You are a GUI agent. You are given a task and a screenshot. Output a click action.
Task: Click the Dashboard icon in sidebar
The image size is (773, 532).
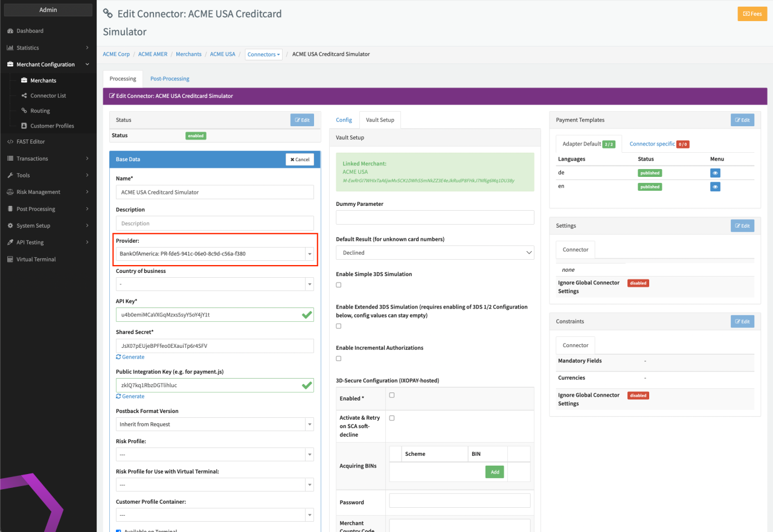coord(10,31)
